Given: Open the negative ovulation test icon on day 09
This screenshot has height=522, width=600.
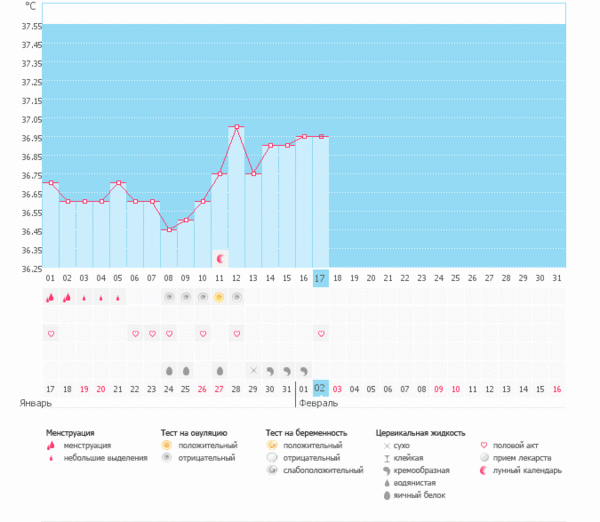Looking at the screenshot, I should [x=186, y=297].
